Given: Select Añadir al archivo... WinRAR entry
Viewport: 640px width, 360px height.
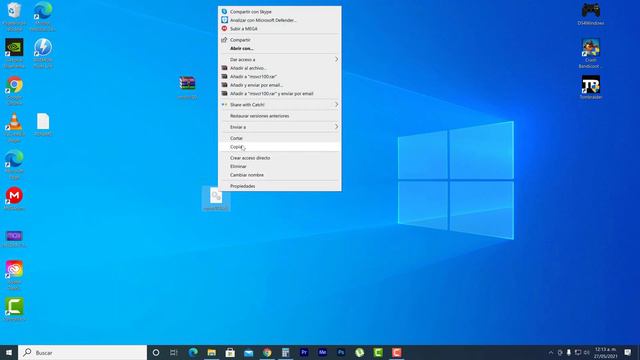Looking at the screenshot, I should (x=280, y=68).
